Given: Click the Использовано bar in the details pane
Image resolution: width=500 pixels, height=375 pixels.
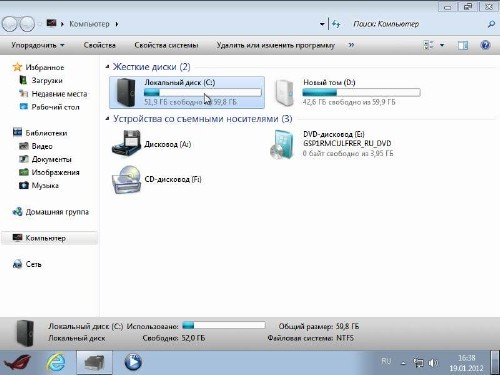Looking at the screenshot, I should (224, 325).
